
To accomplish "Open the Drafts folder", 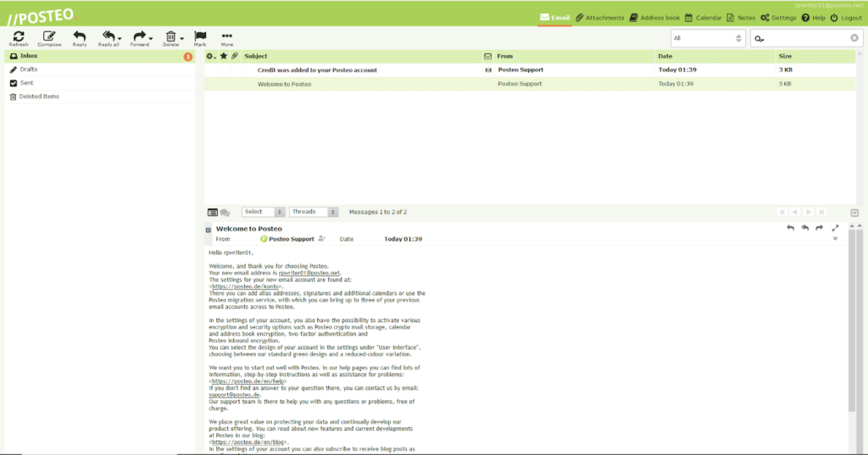I will point(29,69).
